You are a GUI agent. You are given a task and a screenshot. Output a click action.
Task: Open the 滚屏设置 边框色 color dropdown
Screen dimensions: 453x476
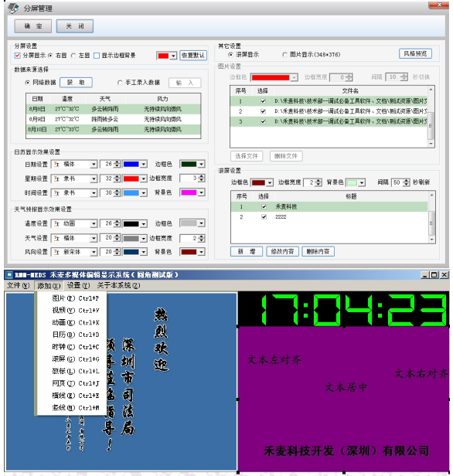[270, 182]
